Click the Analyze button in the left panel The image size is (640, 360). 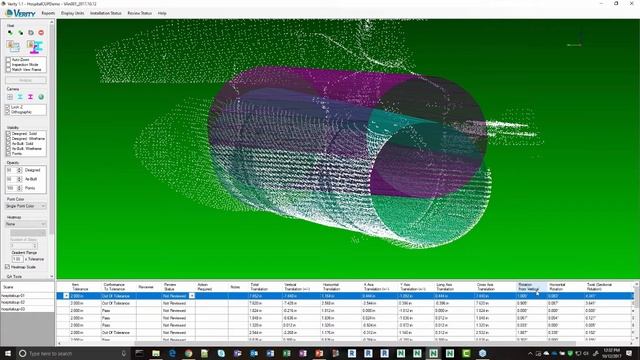tap(26, 80)
